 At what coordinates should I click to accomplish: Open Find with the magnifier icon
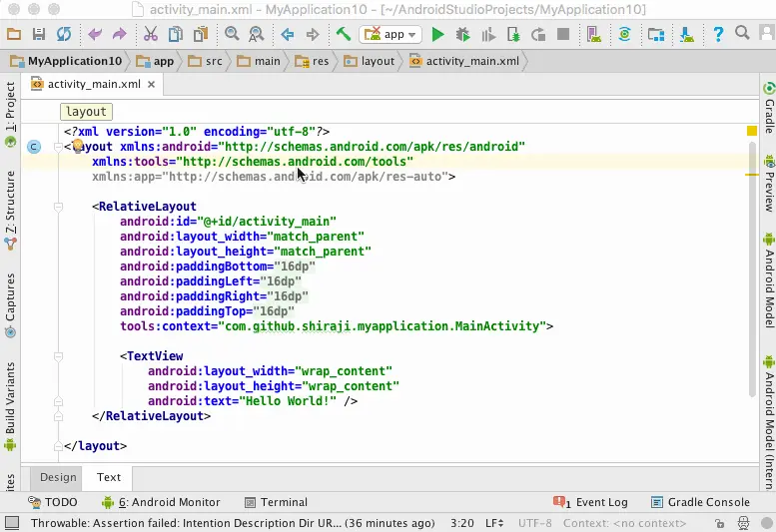point(231,34)
